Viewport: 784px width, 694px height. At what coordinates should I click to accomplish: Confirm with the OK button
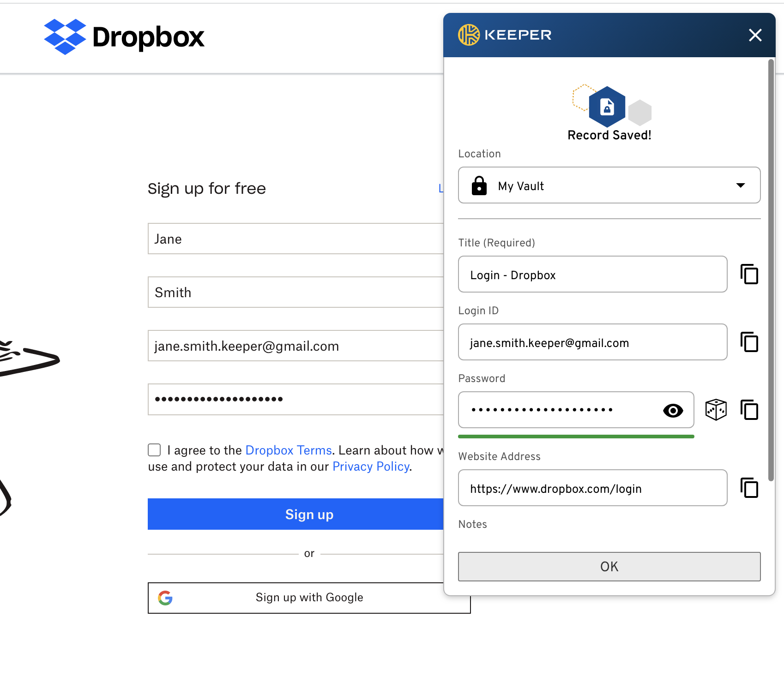click(609, 567)
